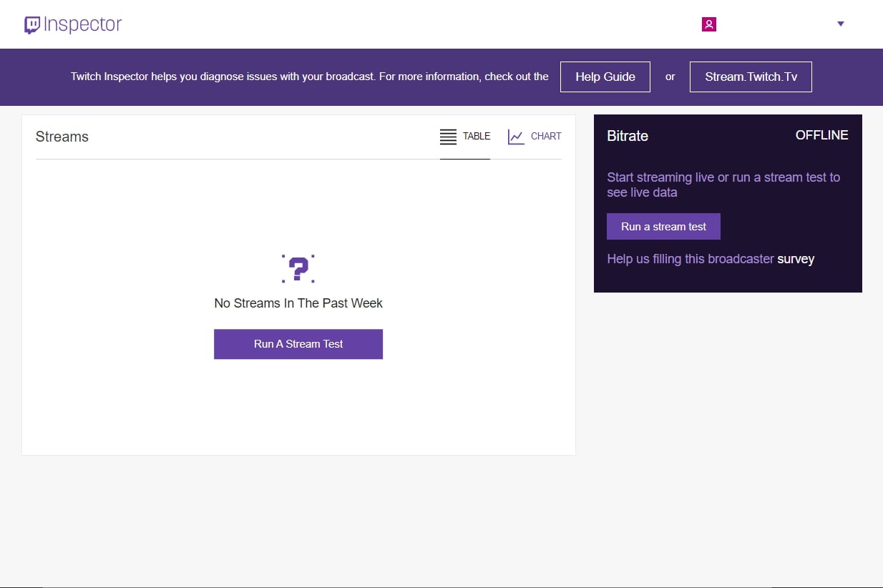This screenshot has height=588, width=883.
Task: Click the Twitch Inspector logo
Action: (x=73, y=25)
